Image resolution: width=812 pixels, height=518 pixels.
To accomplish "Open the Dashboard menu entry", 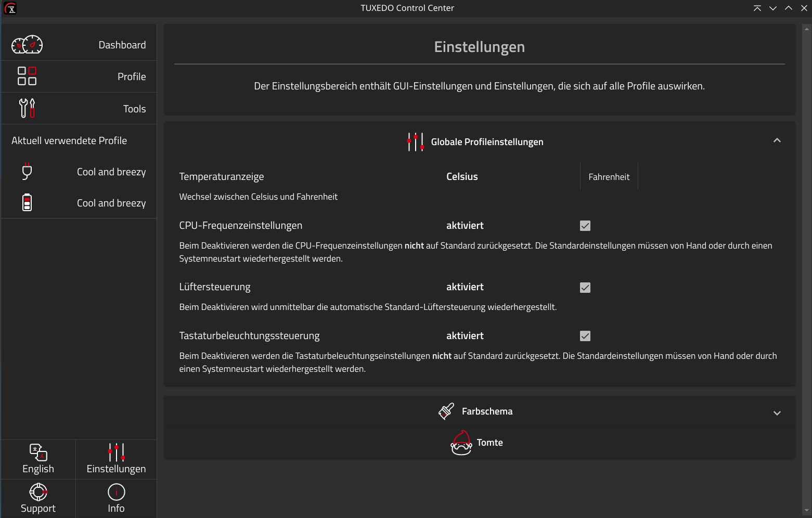I will [x=79, y=45].
